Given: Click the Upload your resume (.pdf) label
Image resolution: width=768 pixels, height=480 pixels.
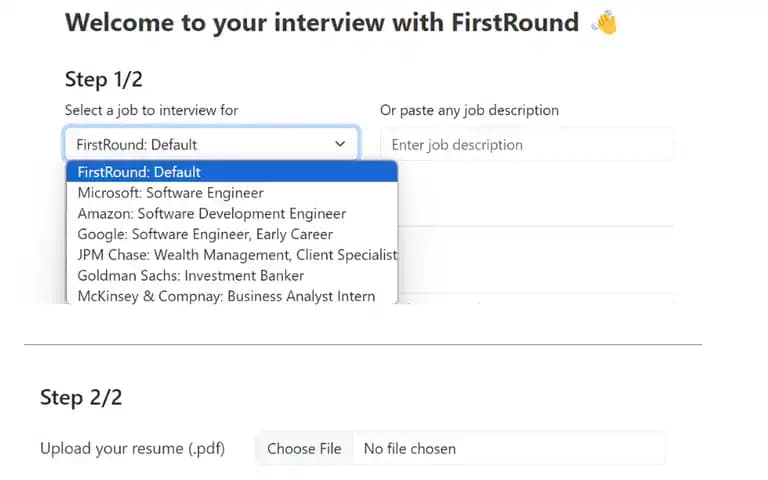Looking at the screenshot, I should click(132, 449).
